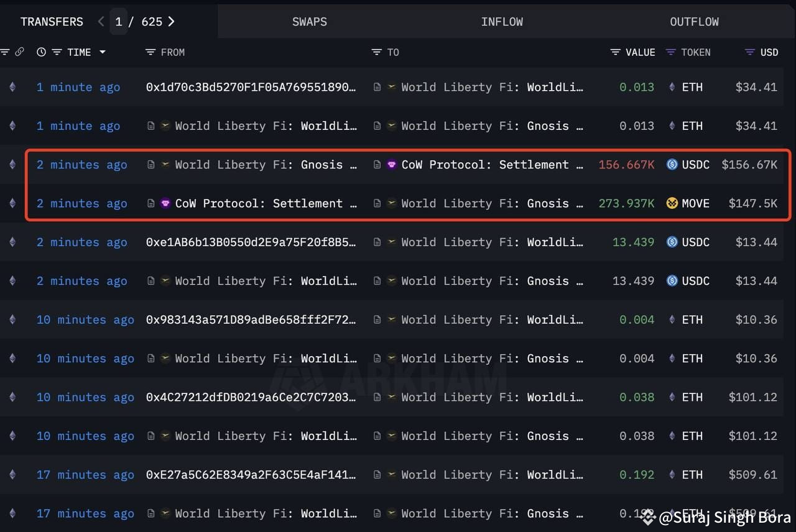Switch to the TRANSFERS tab
The width and height of the screenshot is (796, 532).
tap(52, 22)
